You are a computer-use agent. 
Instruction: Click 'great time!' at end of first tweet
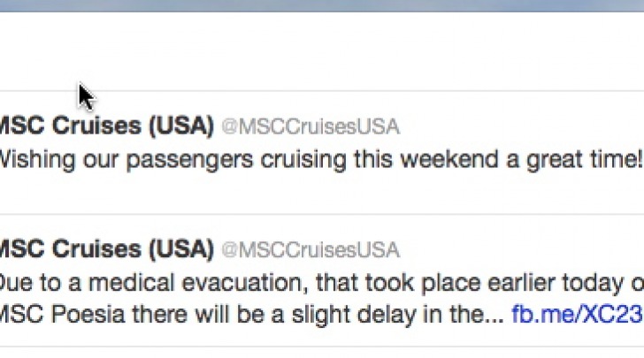(x=585, y=160)
